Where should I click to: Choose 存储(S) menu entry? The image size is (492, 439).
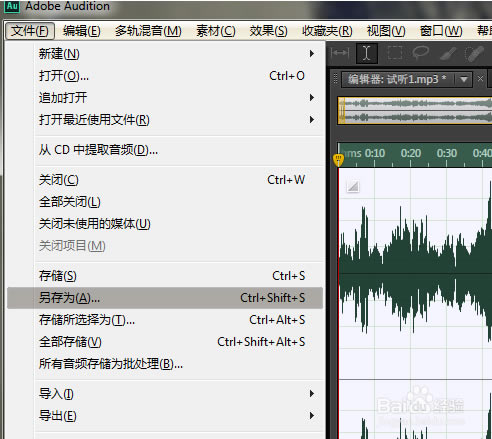pos(165,276)
